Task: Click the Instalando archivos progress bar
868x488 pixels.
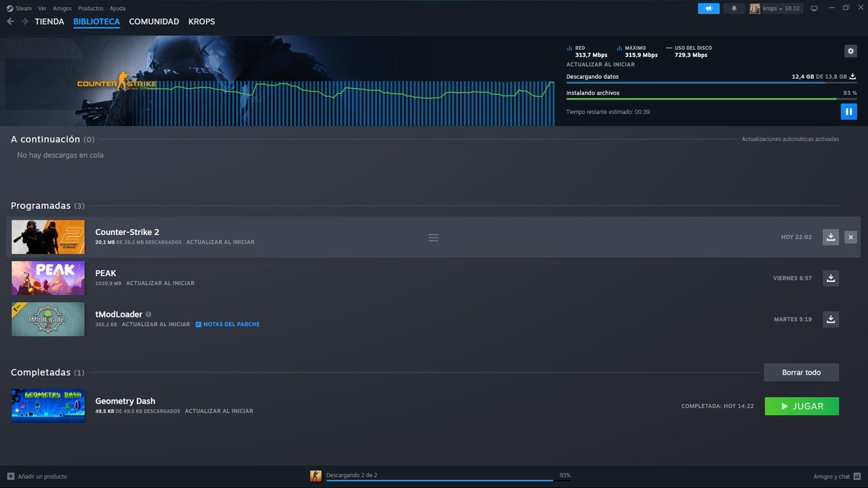Action: 712,99
